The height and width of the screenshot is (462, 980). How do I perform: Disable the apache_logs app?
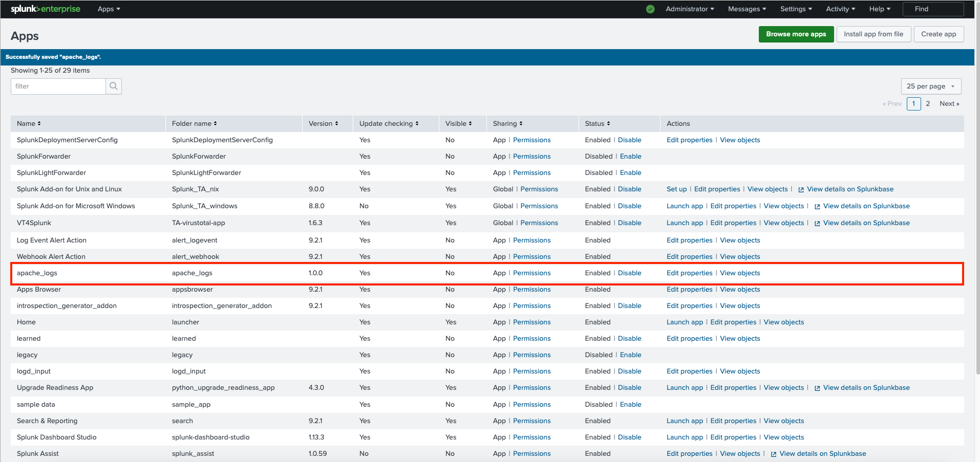[629, 273]
